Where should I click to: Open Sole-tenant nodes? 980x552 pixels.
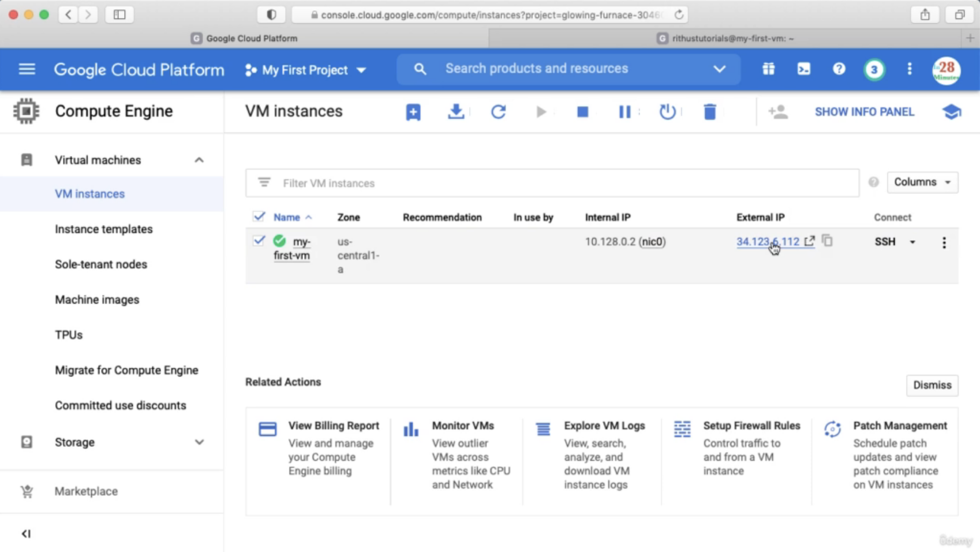101,264
